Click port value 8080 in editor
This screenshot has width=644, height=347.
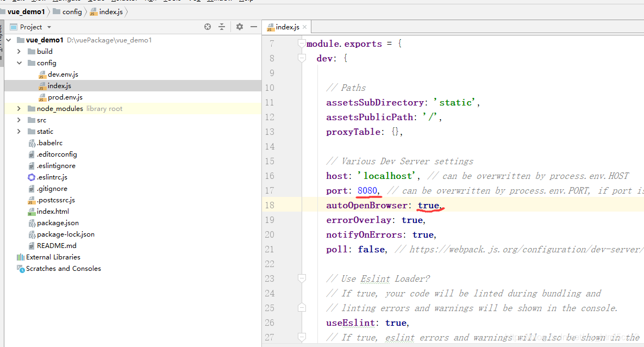(x=367, y=191)
